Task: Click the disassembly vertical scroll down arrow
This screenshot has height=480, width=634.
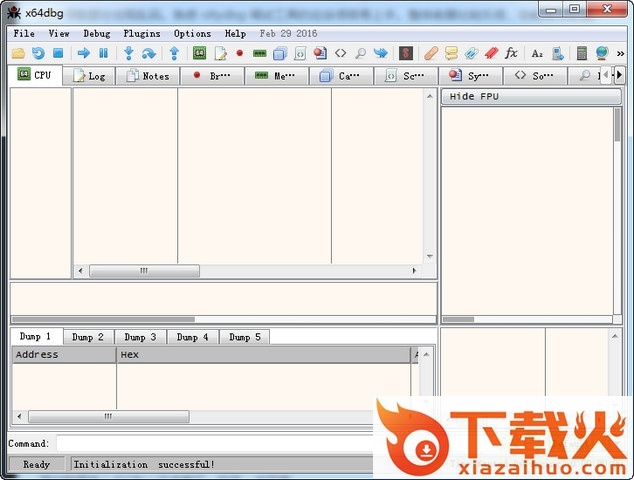Action: (x=430, y=256)
